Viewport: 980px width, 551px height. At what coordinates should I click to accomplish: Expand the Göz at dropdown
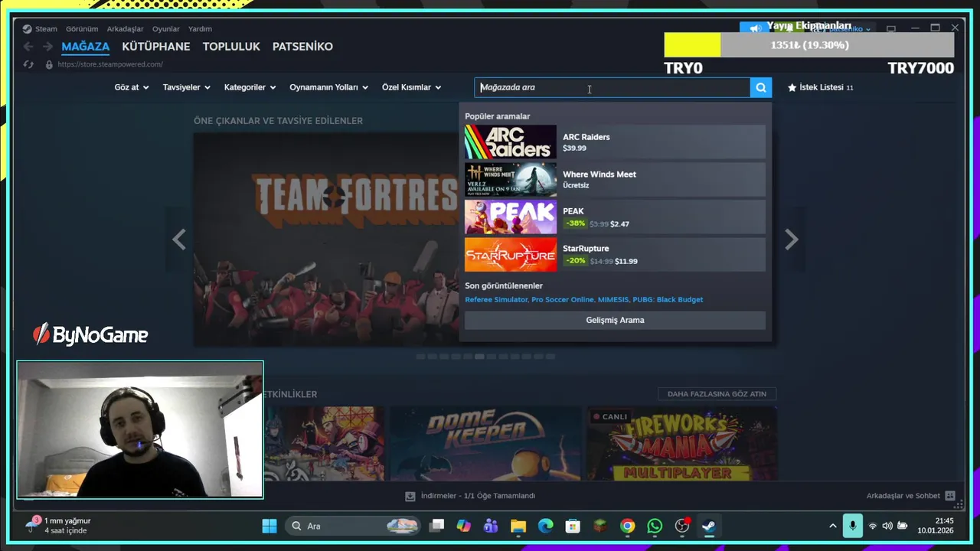point(132,87)
